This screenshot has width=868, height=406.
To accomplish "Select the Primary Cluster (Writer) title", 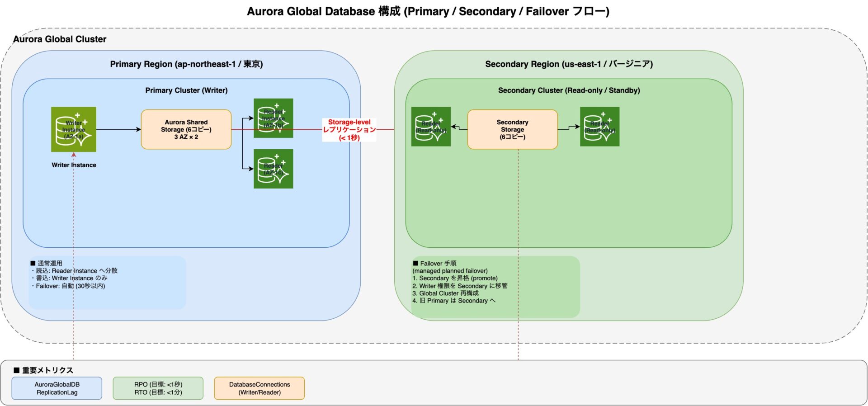I will click(x=186, y=90).
